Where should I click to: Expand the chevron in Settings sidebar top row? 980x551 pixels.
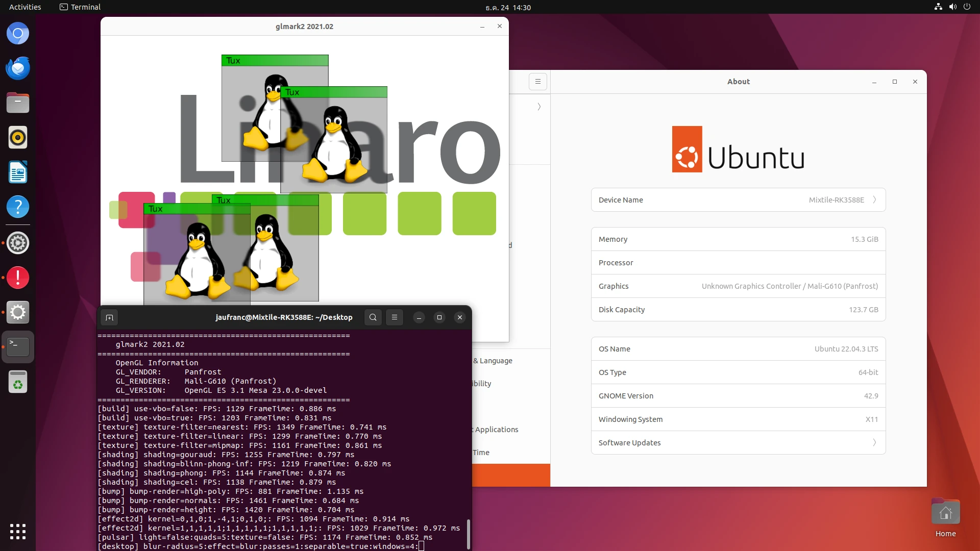click(539, 107)
